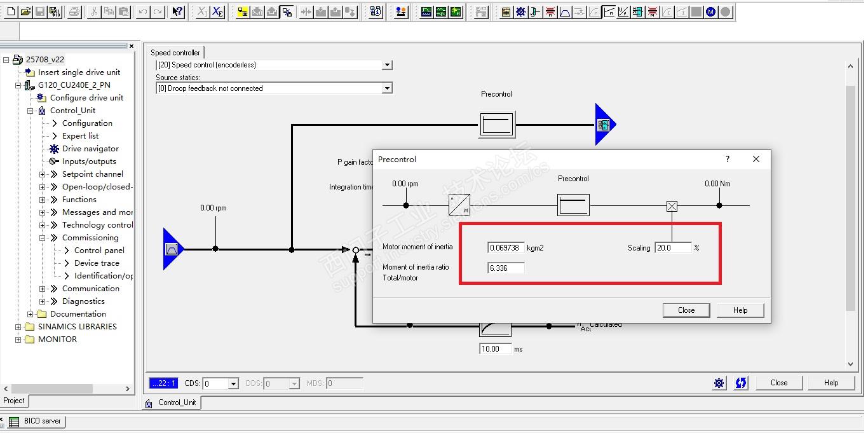Open the Drive navigator gear icon
This screenshot has height=433, width=868.
(520, 11)
